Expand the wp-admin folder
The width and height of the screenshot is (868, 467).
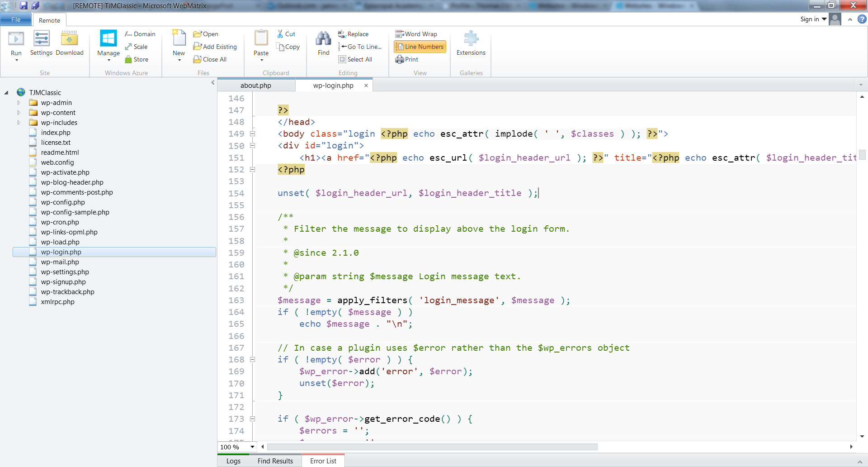(19, 103)
